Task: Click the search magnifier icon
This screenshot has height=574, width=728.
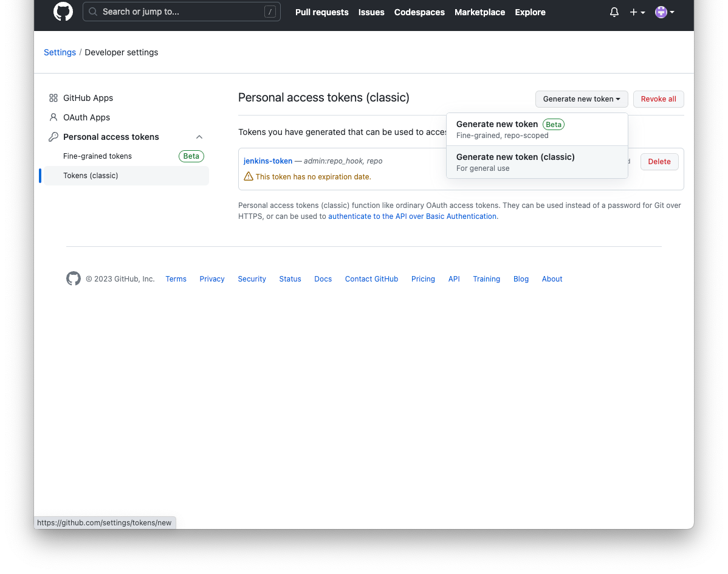Action: point(93,12)
